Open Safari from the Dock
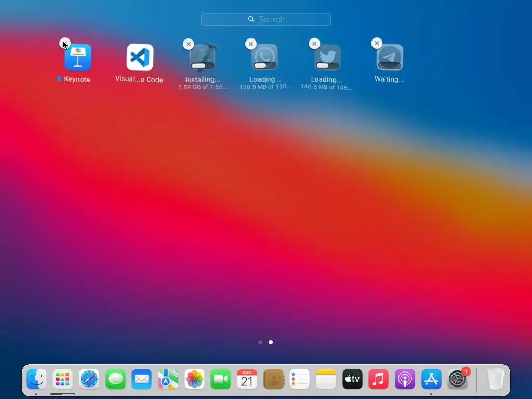 (x=89, y=379)
